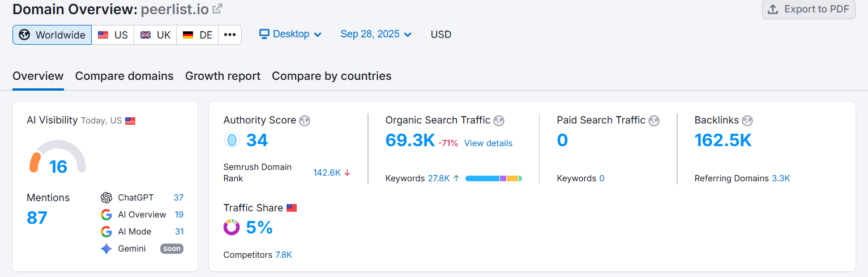Open AI Overview mentions count 19
This screenshot has width=868, height=277.
(179, 215)
